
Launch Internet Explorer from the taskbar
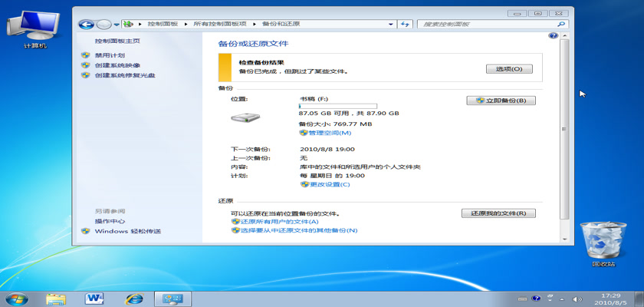coord(135,297)
